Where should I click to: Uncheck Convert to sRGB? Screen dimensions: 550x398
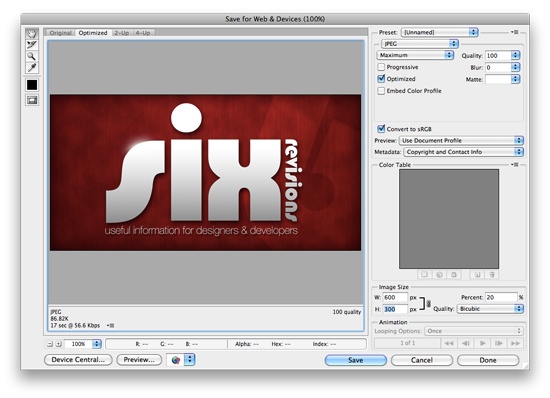point(381,129)
